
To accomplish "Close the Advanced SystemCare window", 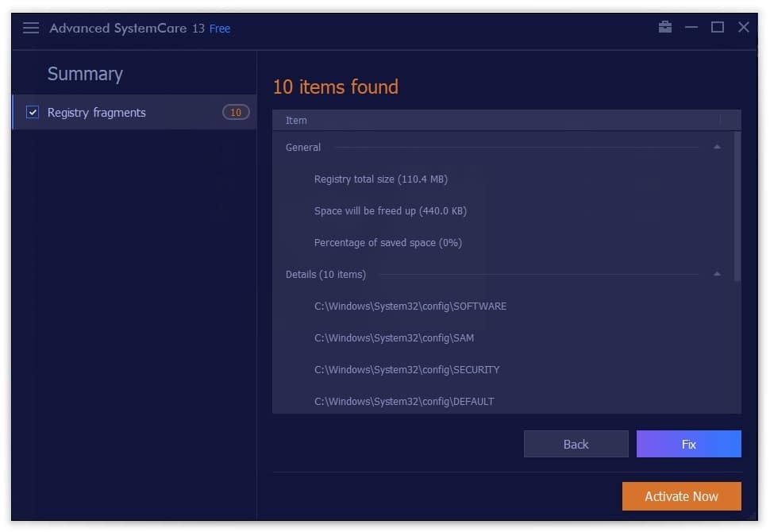I will tap(744, 28).
